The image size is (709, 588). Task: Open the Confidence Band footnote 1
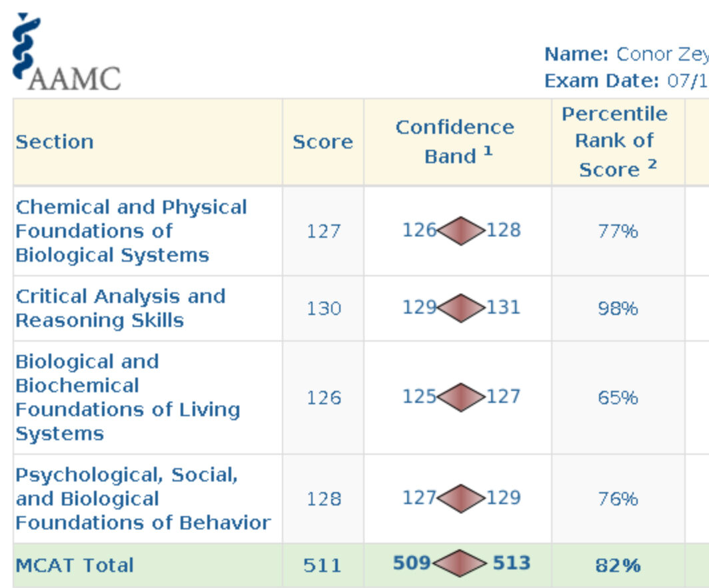pos(488,150)
